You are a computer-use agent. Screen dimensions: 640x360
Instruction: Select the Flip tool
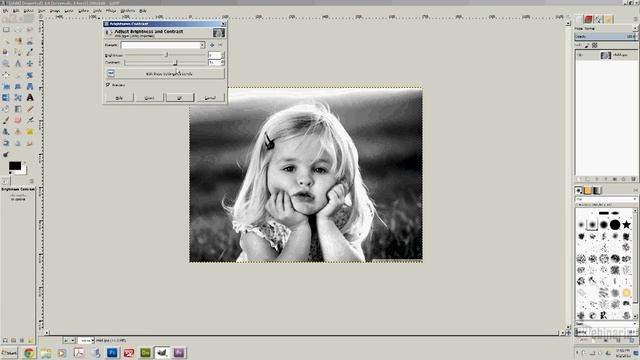pos(6,98)
